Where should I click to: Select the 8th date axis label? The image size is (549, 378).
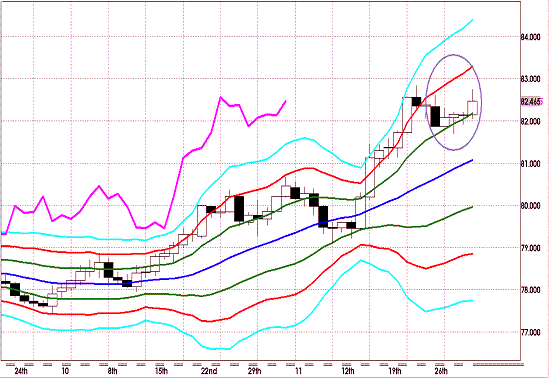point(112,371)
